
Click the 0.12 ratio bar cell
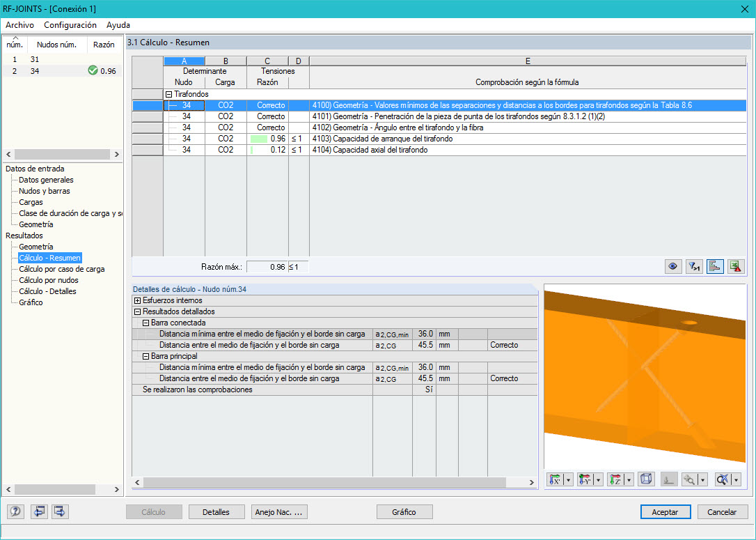pos(267,150)
